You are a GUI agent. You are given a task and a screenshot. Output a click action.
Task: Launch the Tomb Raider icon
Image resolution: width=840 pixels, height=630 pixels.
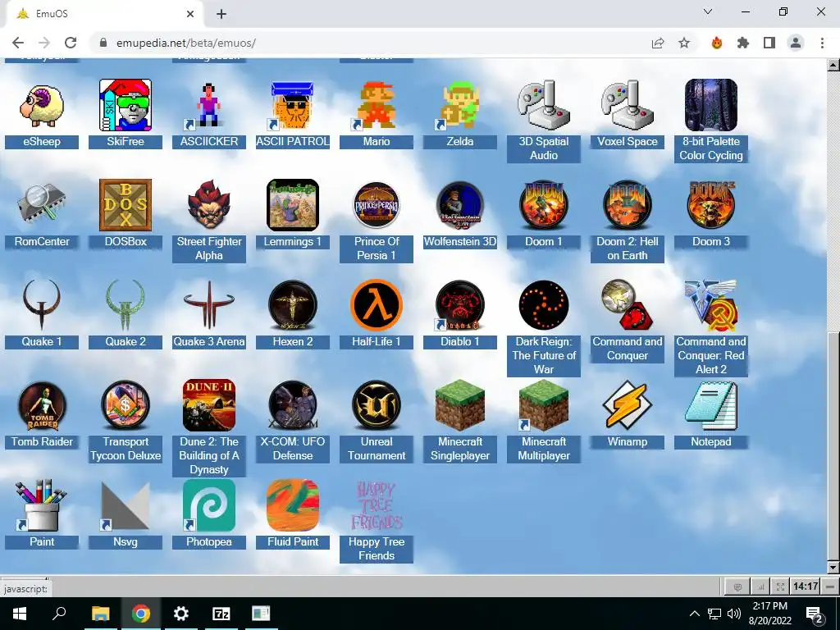[x=42, y=405]
